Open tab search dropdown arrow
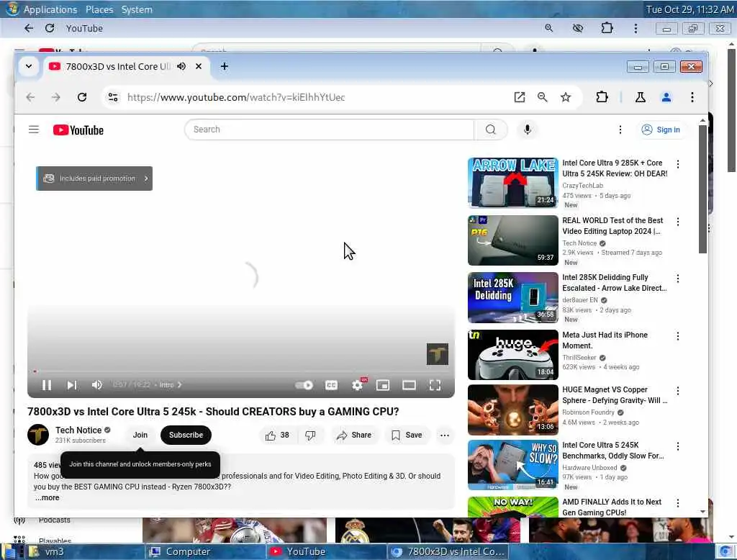This screenshot has width=737, height=560. (29, 66)
